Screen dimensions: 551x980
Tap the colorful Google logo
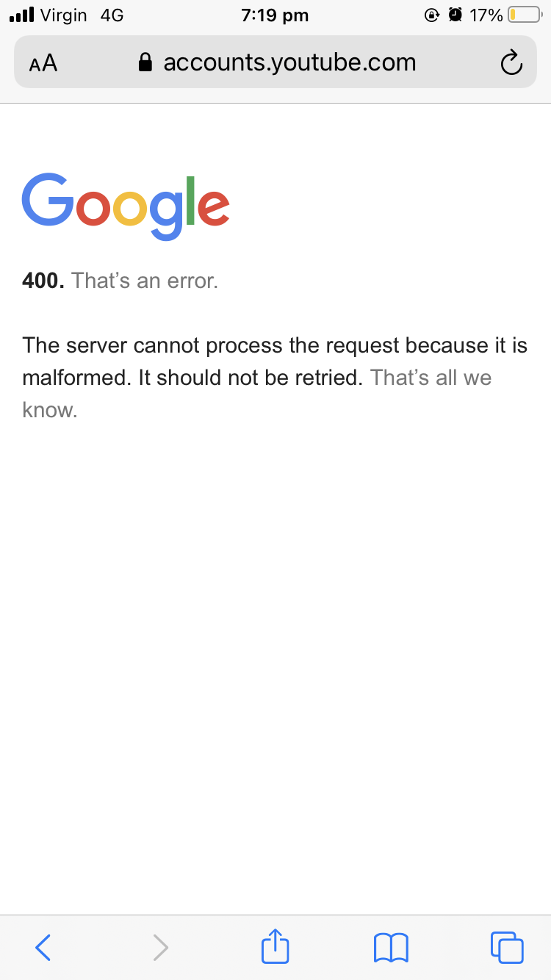126,206
